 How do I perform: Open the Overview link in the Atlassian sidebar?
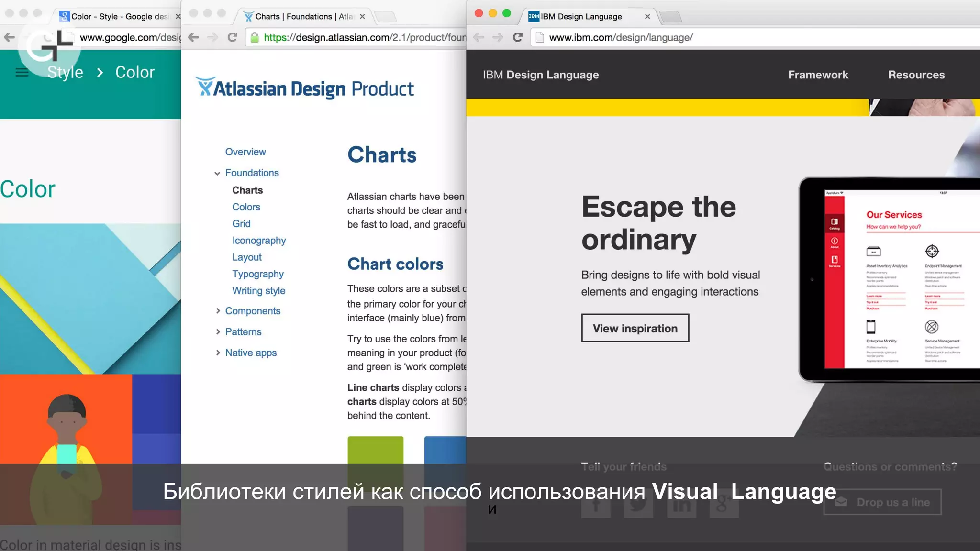click(x=245, y=152)
